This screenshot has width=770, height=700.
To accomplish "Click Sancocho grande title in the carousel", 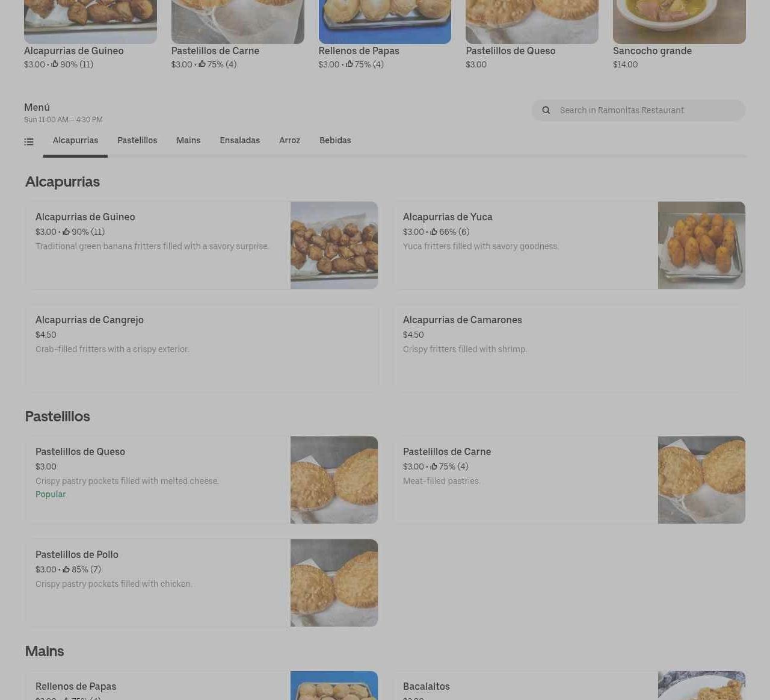I will click(x=652, y=51).
